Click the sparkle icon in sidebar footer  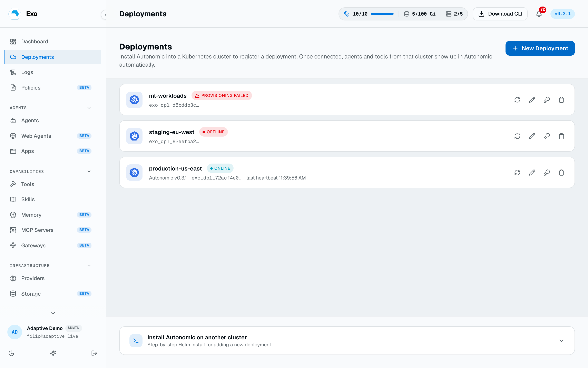53,353
